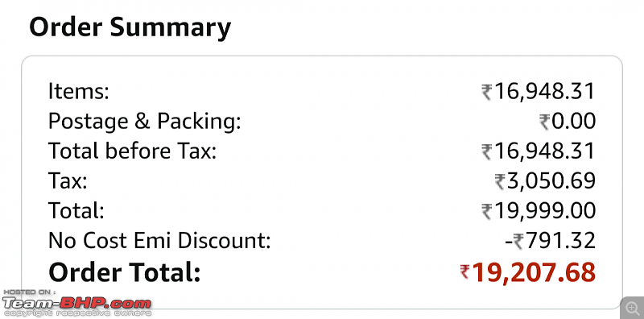The width and height of the screenshot is (644, 319).
Task: Select the Postage & Packing label
Action: point(145,122)
